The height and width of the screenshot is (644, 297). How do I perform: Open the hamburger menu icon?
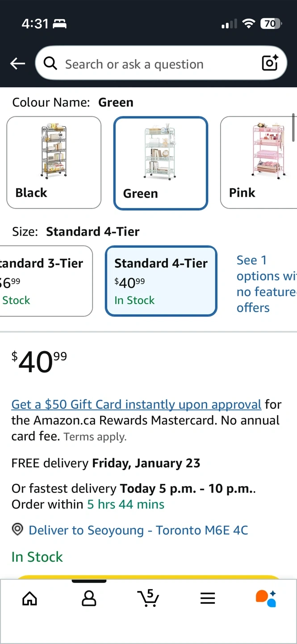[208, 598]
